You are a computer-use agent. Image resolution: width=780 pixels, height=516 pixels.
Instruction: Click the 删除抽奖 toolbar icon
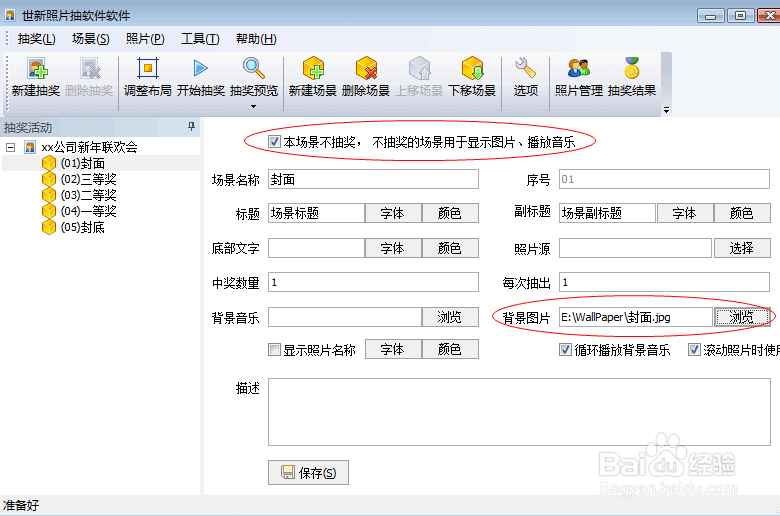(x=89, y=77)
